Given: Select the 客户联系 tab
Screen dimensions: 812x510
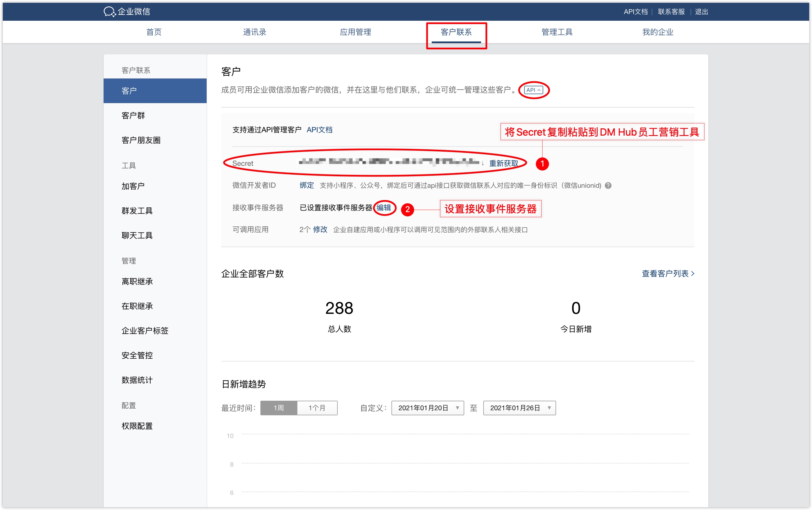Looking at the screenshot, I should 456,32.
